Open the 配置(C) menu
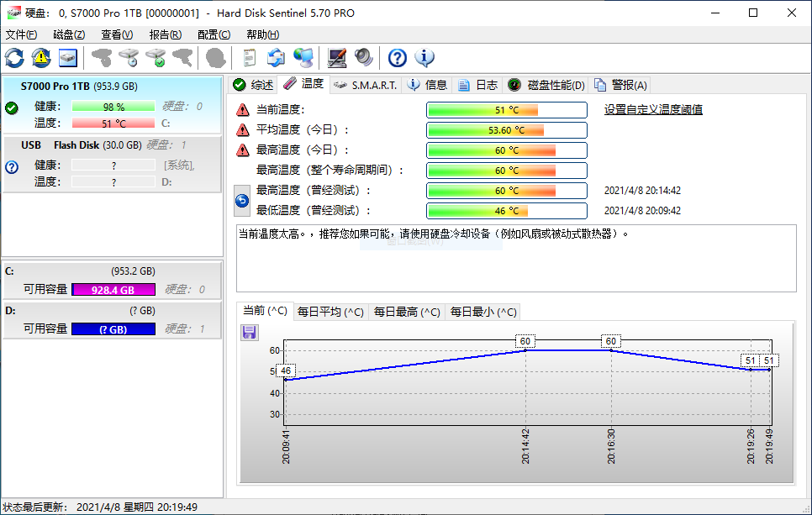Screen dimensions: 812x515 tap(214, 34)
